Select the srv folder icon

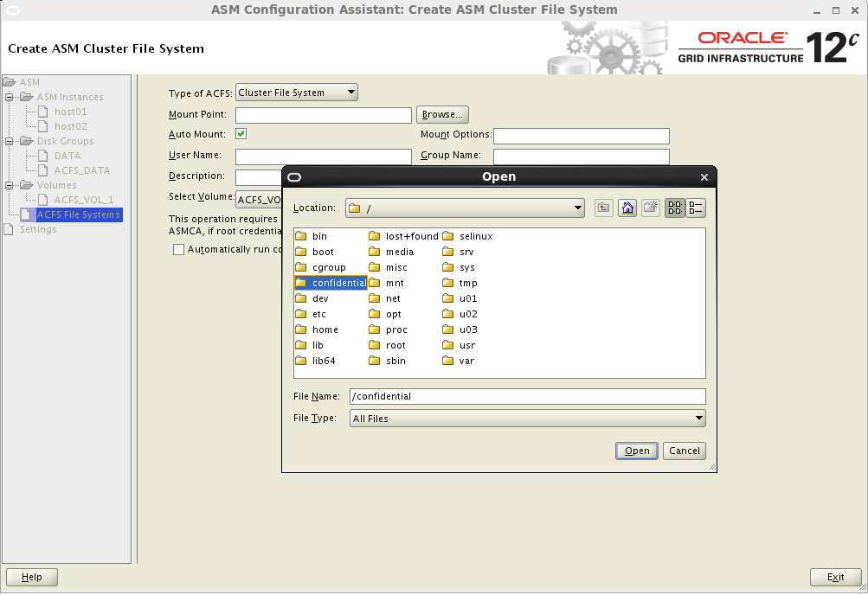click(x=448, y=252)
